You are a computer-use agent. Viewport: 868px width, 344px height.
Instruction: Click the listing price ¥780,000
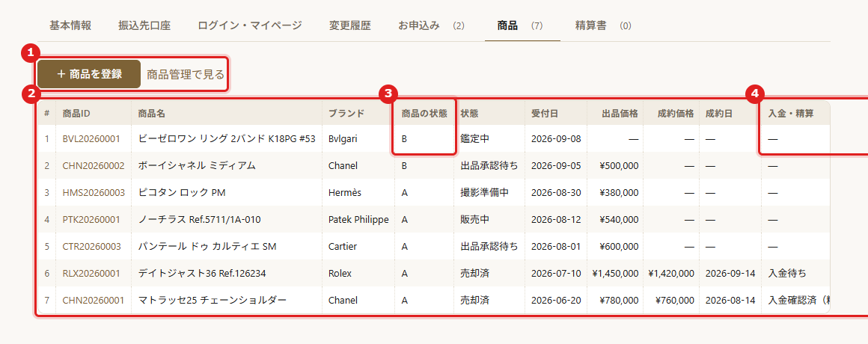click(x=619, y=301)
